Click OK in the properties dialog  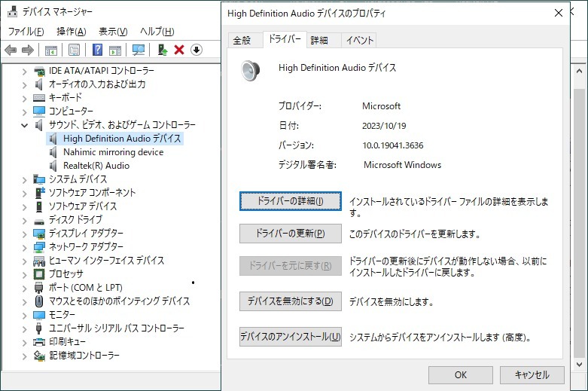(461, 375)
